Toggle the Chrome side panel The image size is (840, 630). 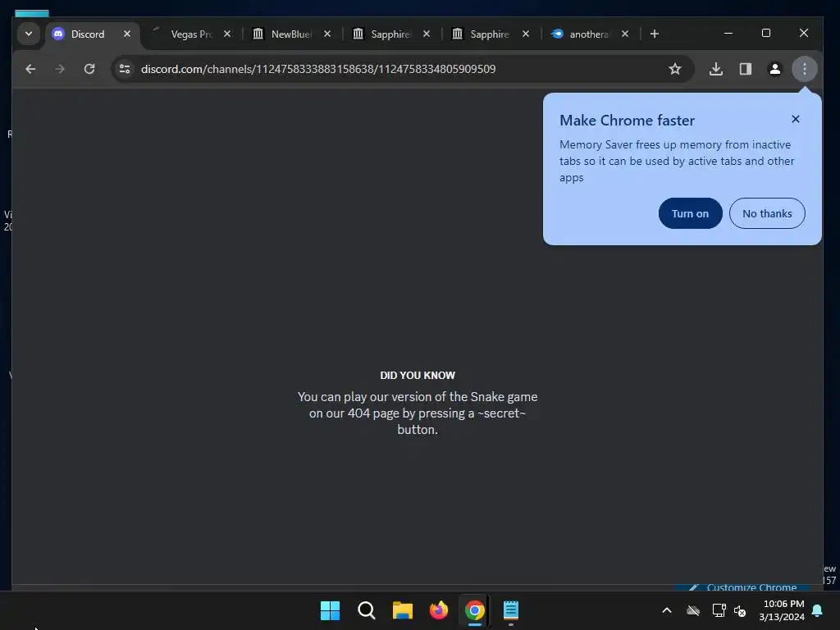point(745,69)
